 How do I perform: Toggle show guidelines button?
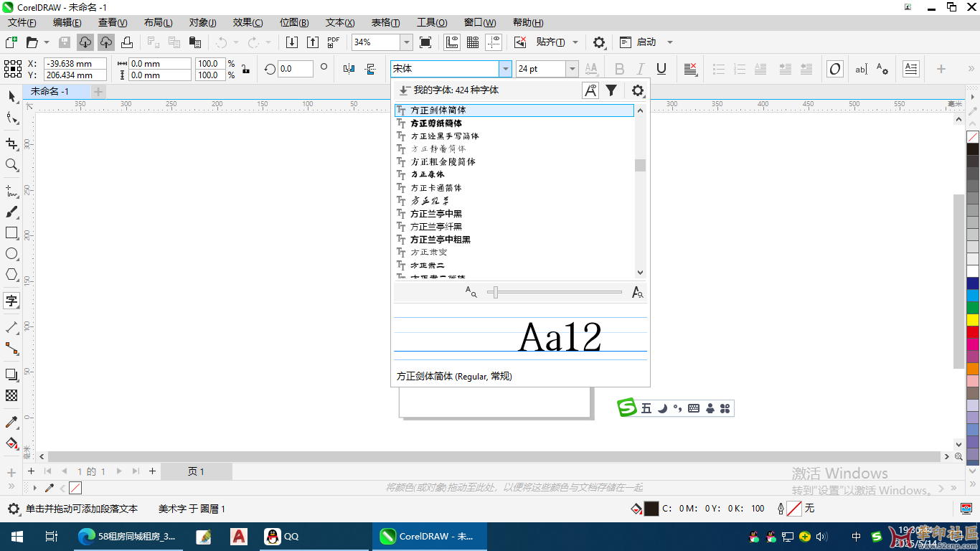[x=494, y=42]
